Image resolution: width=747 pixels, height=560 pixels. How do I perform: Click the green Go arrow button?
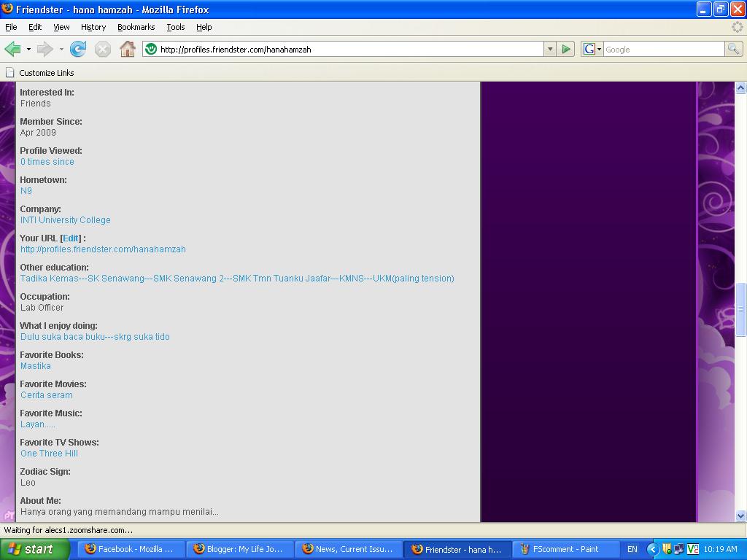(x=566, y=49)
